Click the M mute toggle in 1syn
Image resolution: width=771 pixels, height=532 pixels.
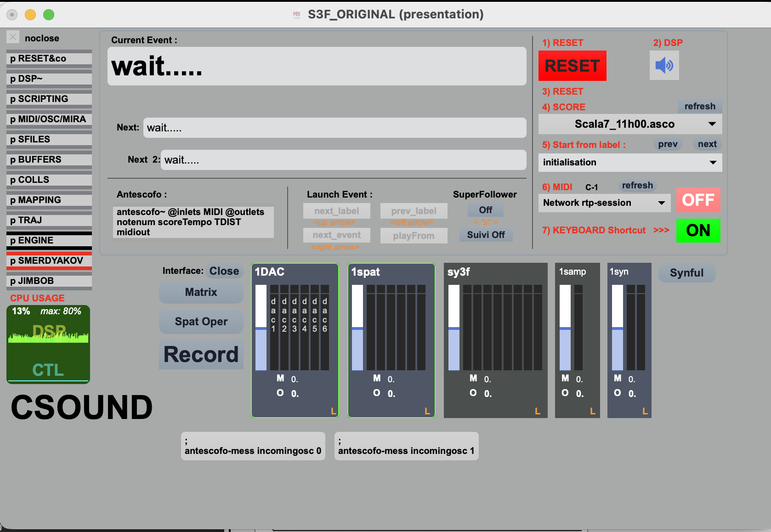(x=618, y=378)
